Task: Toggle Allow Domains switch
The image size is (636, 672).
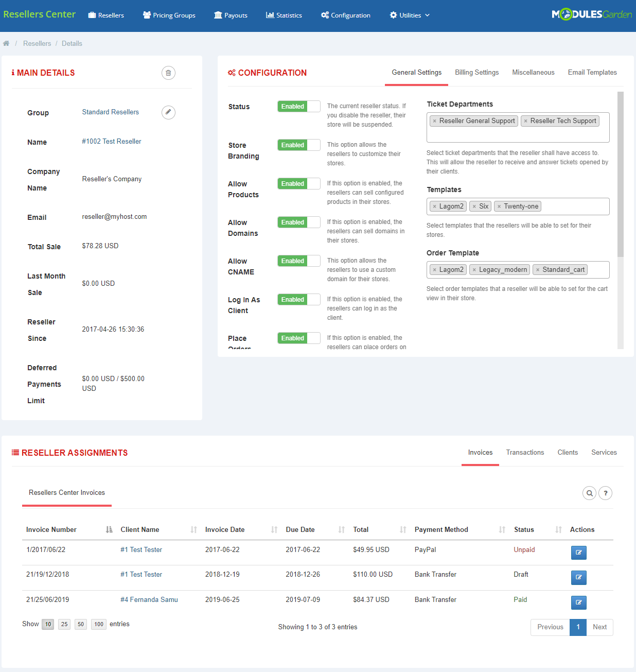Action: coord(299,222)
